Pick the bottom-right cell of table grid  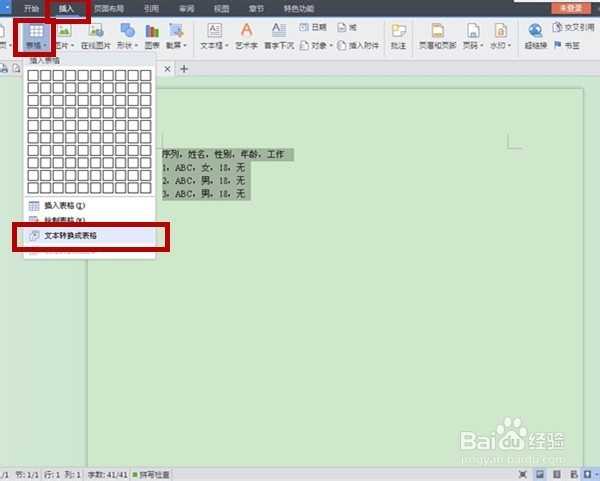click(x=146, y=188)
